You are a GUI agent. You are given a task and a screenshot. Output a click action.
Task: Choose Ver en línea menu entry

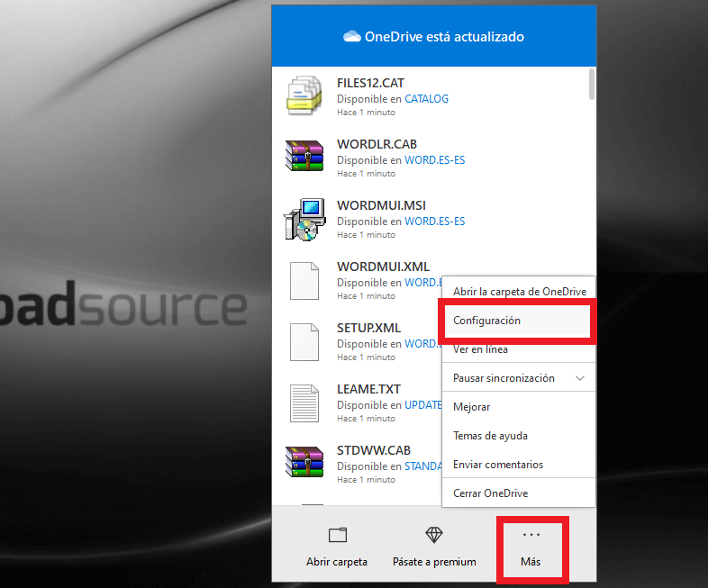coord(519,349)
